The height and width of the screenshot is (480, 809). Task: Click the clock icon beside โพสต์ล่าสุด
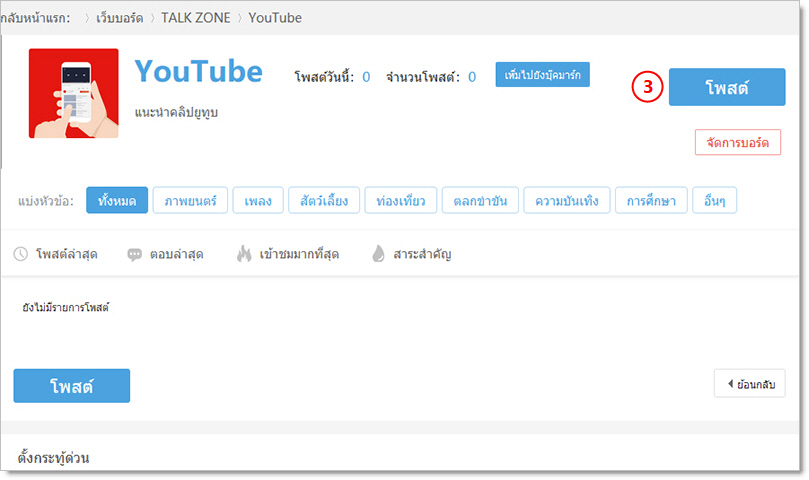tap(21, 254)
